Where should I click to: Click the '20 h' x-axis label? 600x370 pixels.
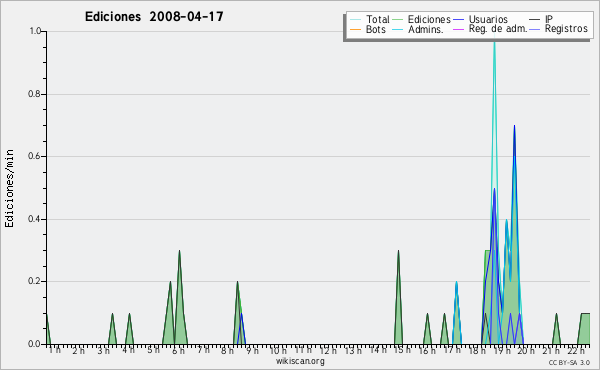pos(527,350)
